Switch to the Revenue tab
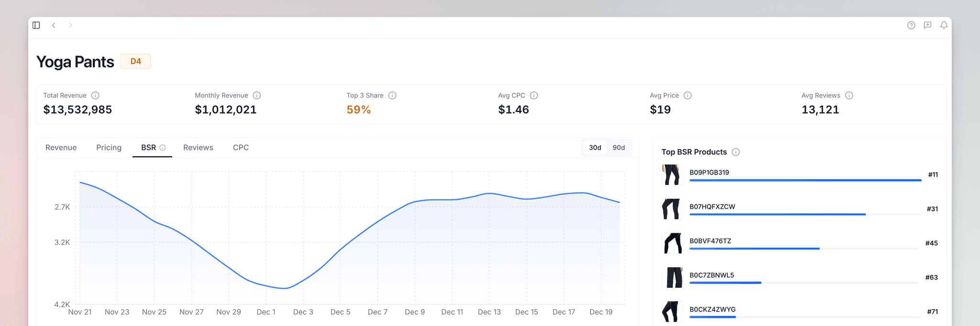Viewport: 980px width, 326px height. [x=61, y=148]
